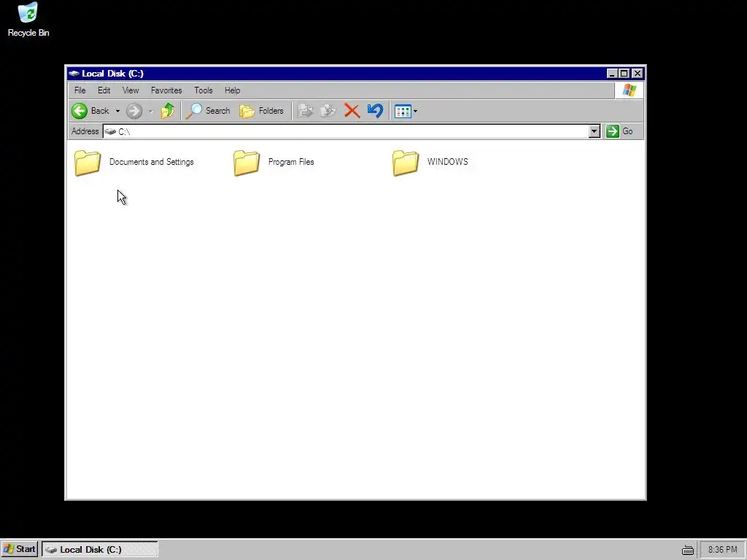Click the Local Disk (C:) title bar
The image size is (747, 560).
[x=355, y=74]
